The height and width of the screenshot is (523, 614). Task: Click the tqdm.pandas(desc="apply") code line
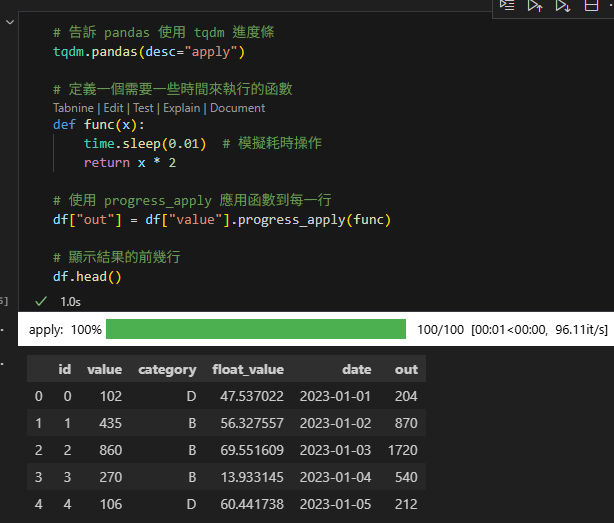click(149, 52)
